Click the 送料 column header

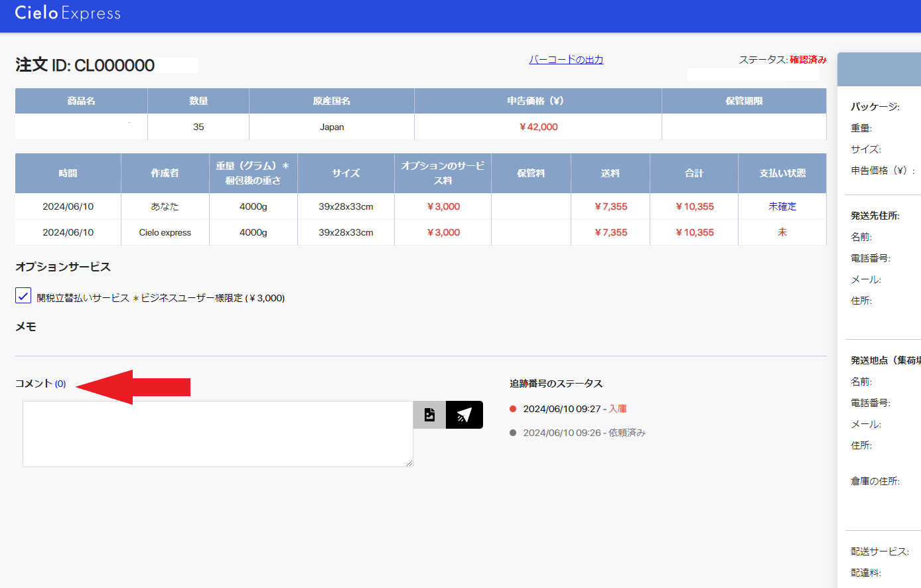coord(610,173)
